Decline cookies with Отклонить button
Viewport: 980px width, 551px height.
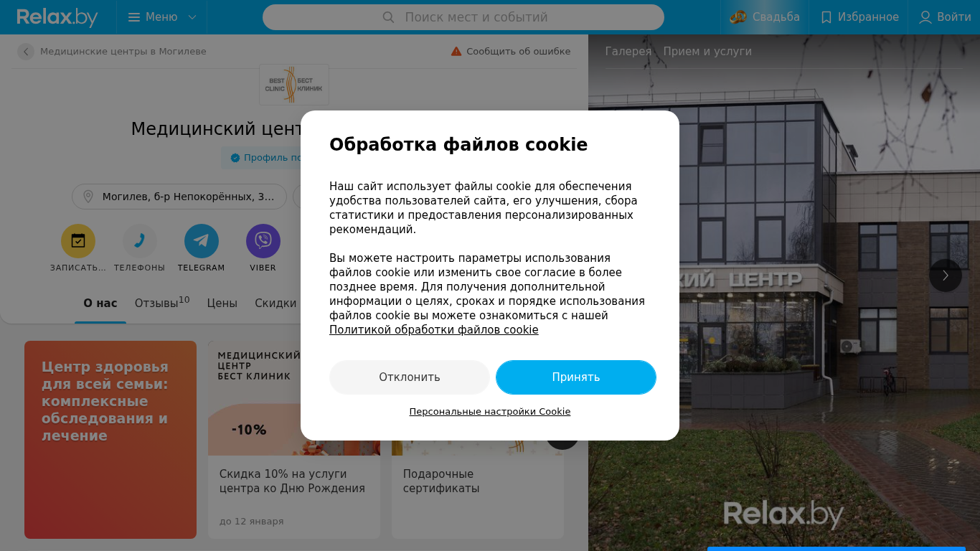410,377
